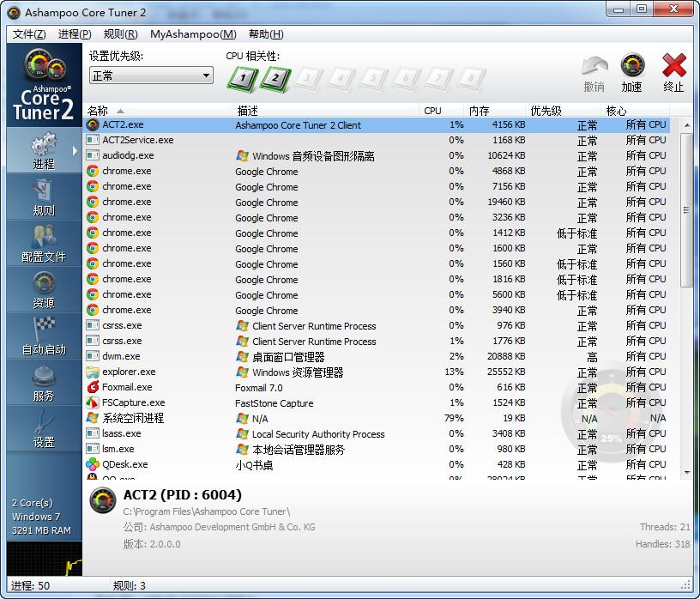Screen dimensions: 700x599
Task: Click the explorer.exe folder icon
Action: point(93,372)
